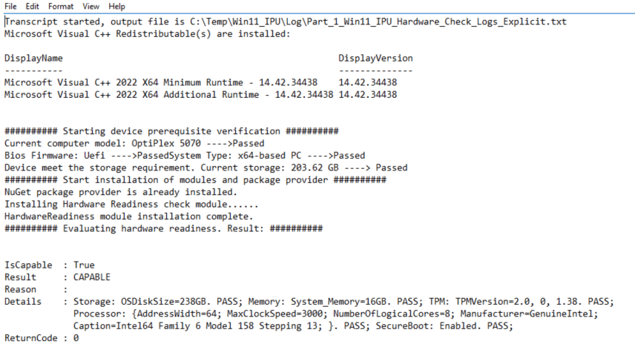Image resolution: width=635 pixels, height=364 pixels.
Task: Click the IsCapable True value
Action: pos(84,265)
